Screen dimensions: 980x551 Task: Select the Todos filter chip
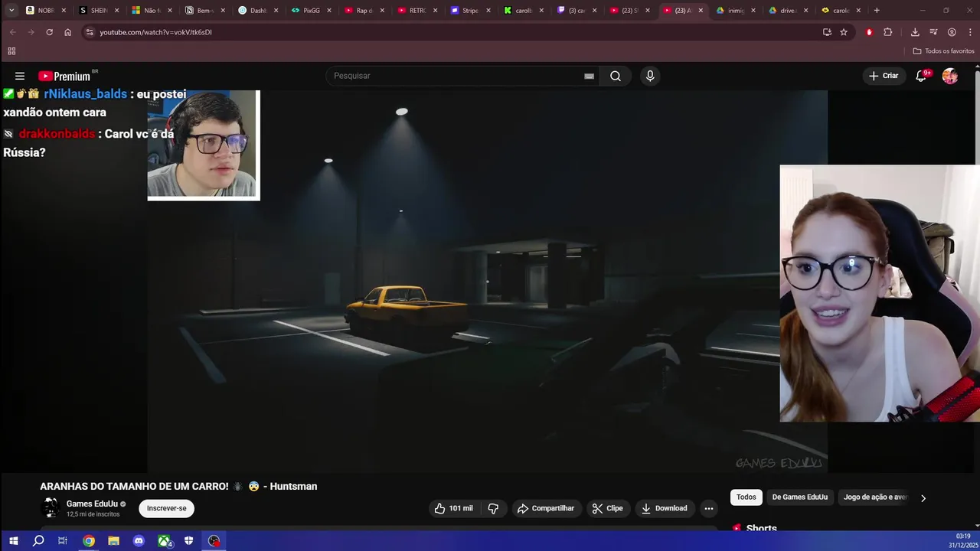746,497
